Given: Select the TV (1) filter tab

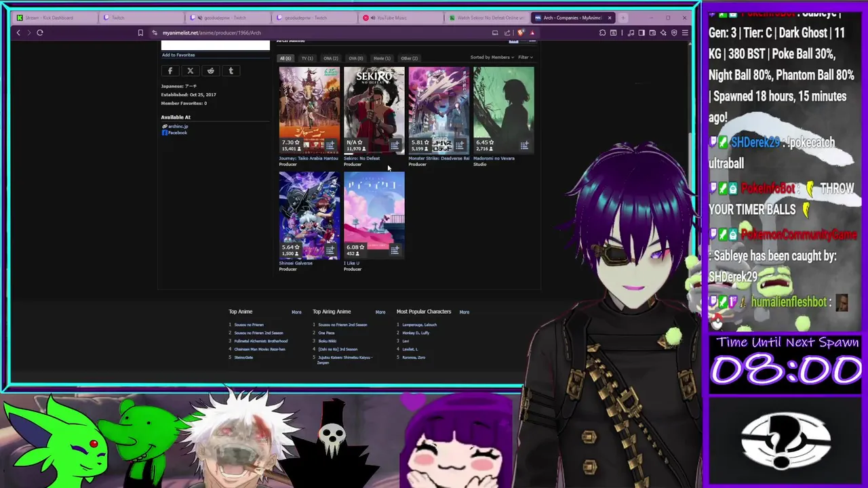Looking at the screenshot, I should coord(307,58).
